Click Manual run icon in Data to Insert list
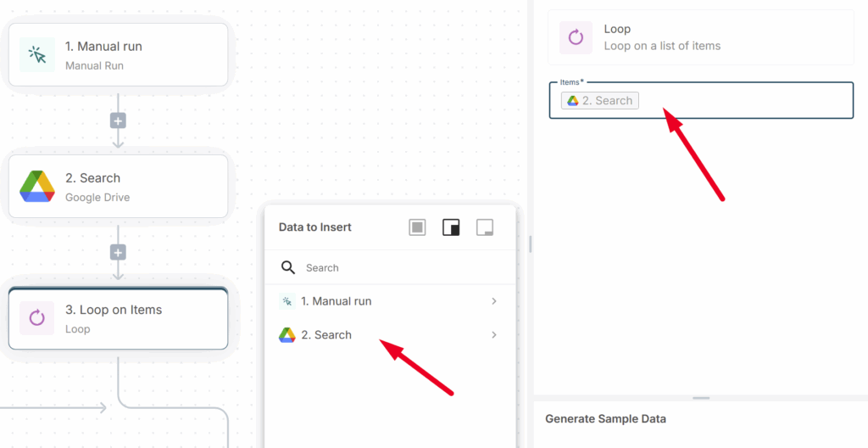This screenshot has width=868, height=448. [x=287, y=301]
